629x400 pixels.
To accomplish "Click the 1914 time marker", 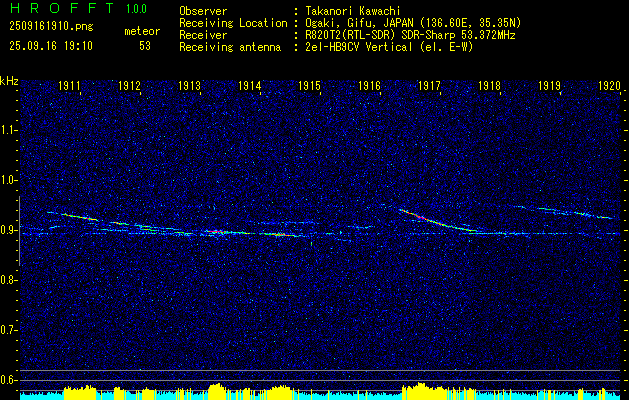I will tap(250, 85).
